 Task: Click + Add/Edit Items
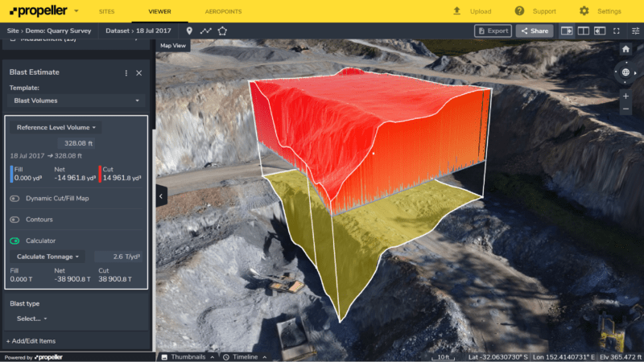point(31,341)
